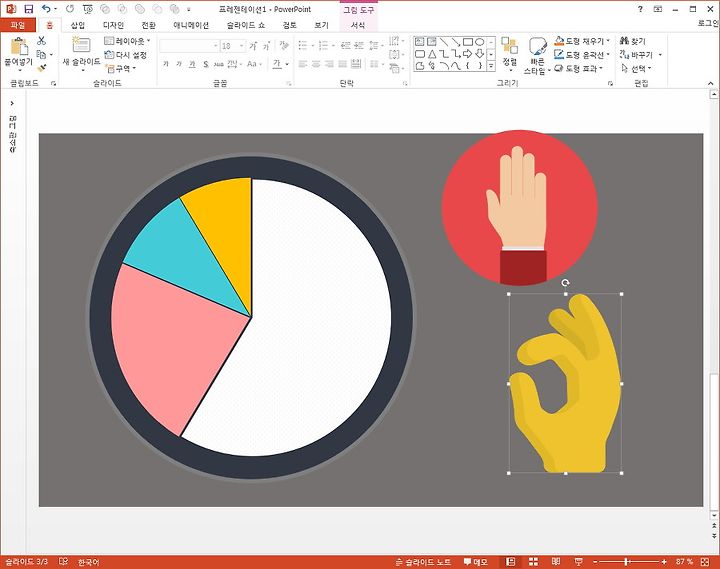The width and height of the screenshot is (720, 569).
Task: Open Select (선택) dropdown in editing group
Action: pyautogui.click(x=636, y=68)
